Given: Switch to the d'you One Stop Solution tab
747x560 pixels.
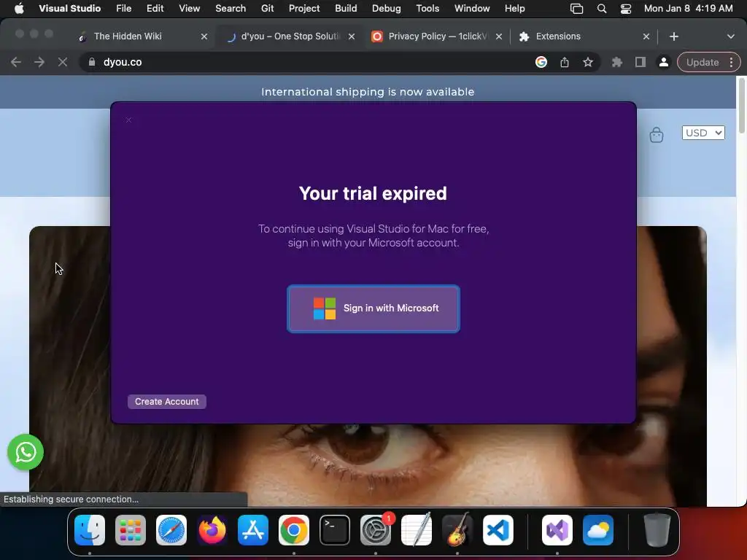Looking at the screenshot, I should 290,36.
